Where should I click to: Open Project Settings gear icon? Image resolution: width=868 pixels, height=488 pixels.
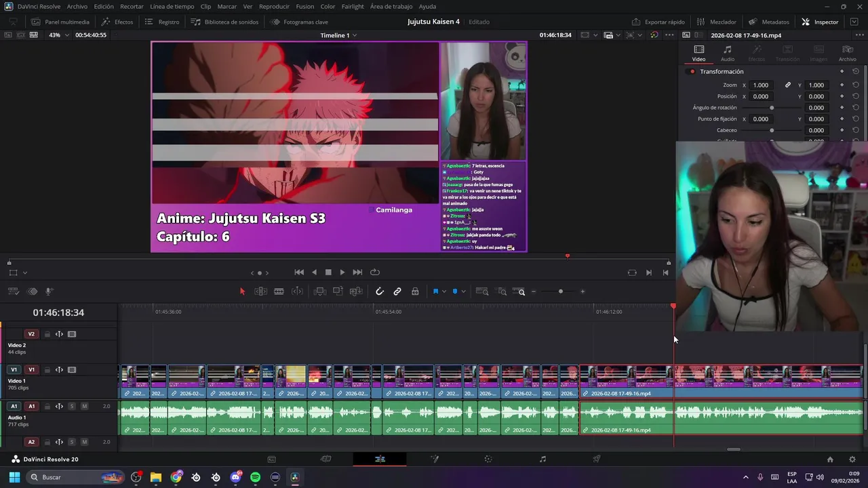(x=852, y=459)
